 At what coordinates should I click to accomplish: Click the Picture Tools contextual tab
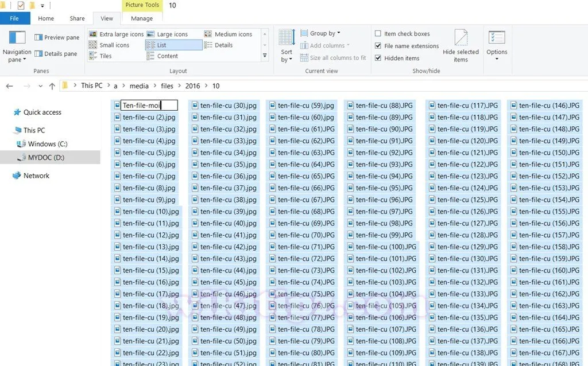click(142, 5)
